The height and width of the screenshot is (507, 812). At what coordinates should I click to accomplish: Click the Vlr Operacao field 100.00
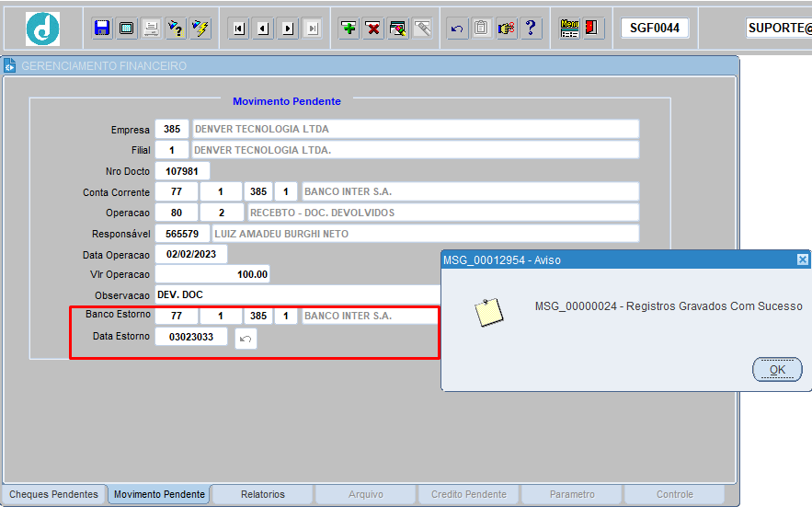point(212,274)
